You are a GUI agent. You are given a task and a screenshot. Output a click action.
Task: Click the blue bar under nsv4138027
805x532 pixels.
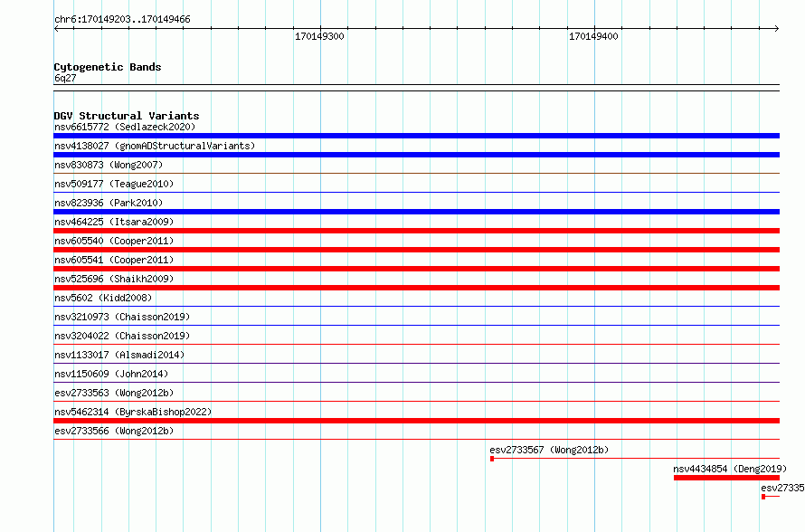click(416, 155)
